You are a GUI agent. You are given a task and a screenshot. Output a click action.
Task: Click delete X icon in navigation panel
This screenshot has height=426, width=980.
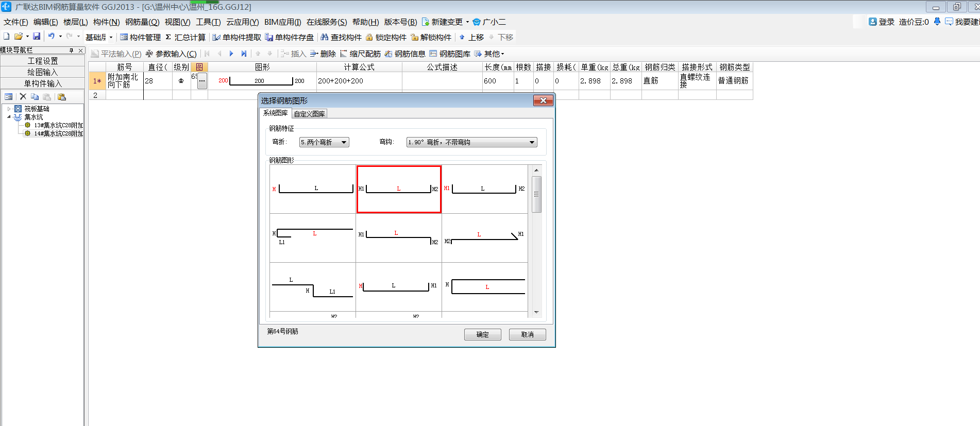pos(23,96)
